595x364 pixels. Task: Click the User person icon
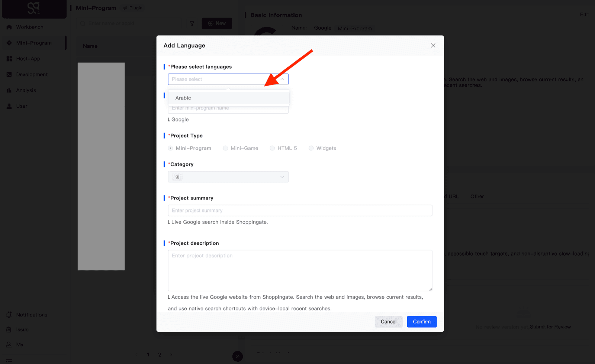tap(9, 106)
